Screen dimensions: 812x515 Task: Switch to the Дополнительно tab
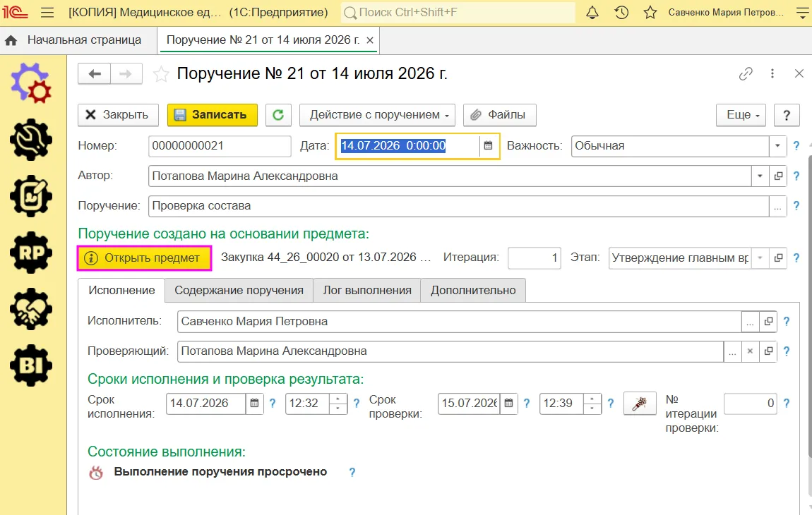click(473, 291)
